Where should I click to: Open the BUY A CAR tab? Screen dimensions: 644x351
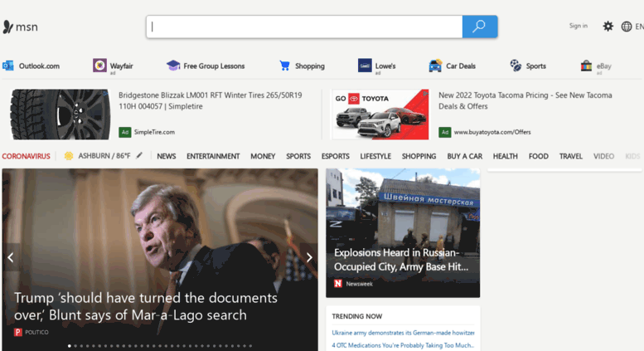pyautogui.click(x=464, y=156)
